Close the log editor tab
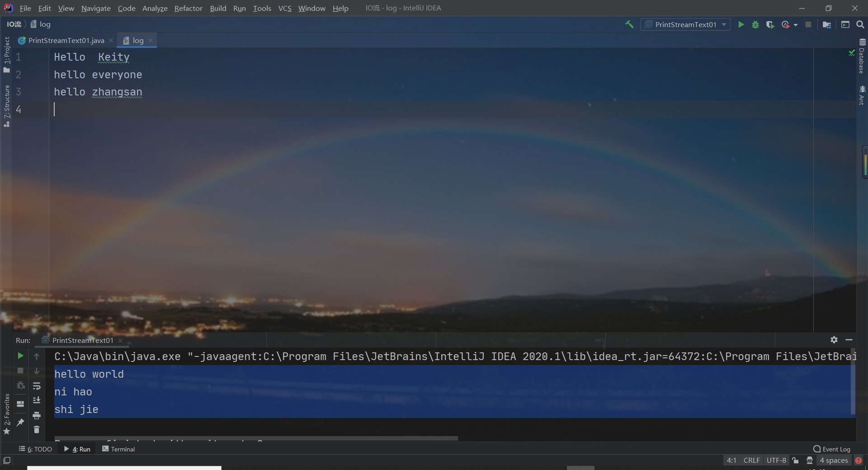This screenshot has height=470, width=868. 151,40
